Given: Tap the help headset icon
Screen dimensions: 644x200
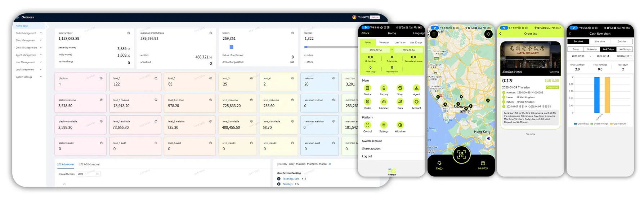Looking at the screenshot, I should [x=439, y=163].
